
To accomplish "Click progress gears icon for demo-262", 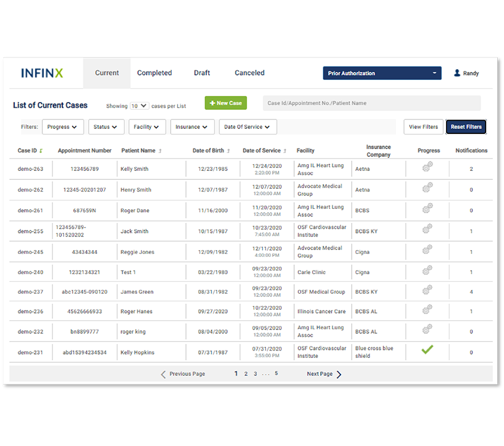I will (x=427, y=187).
